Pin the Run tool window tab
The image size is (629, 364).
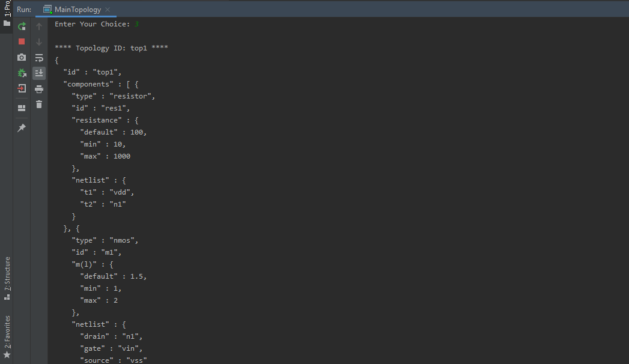(22, 127)
